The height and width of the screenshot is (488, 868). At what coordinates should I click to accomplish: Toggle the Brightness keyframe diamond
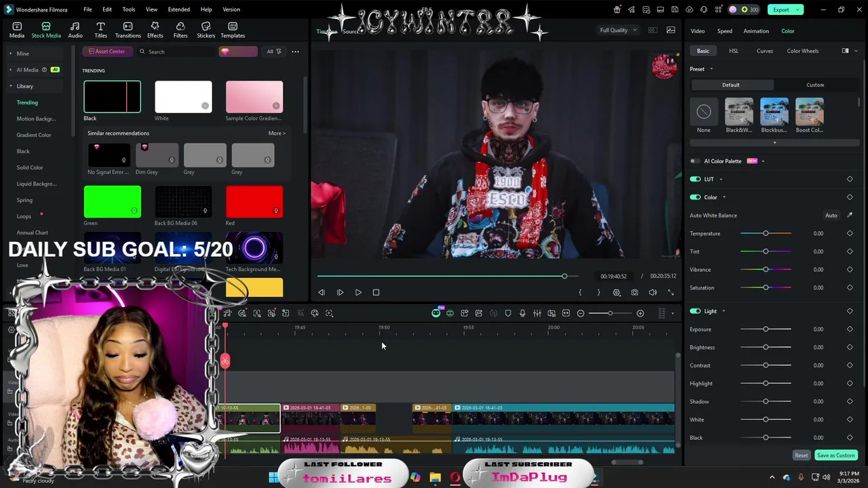[850, 347]
